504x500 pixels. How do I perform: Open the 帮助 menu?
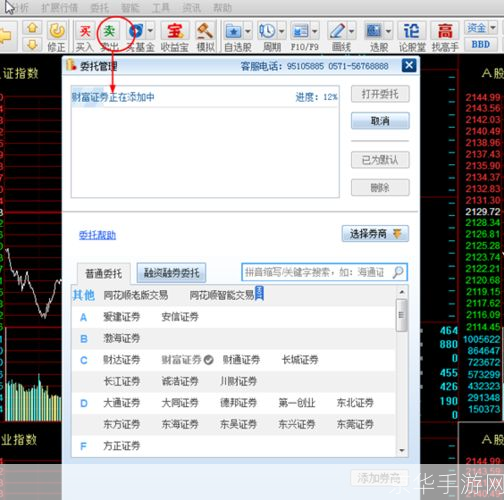pos(222,7)
